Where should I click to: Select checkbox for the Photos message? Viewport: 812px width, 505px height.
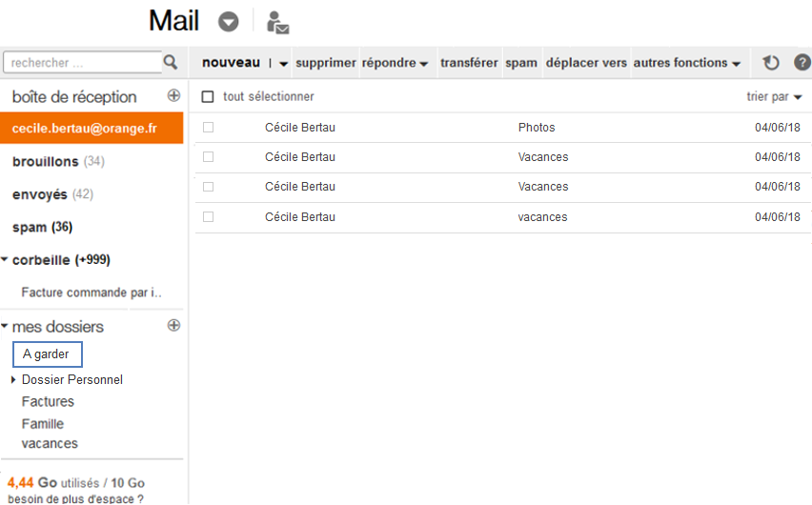pyautogui.click(x=208, y=128)
